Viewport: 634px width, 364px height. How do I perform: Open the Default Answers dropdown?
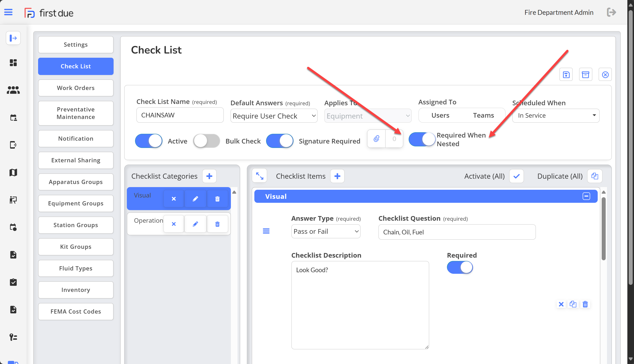click(274, 116)
